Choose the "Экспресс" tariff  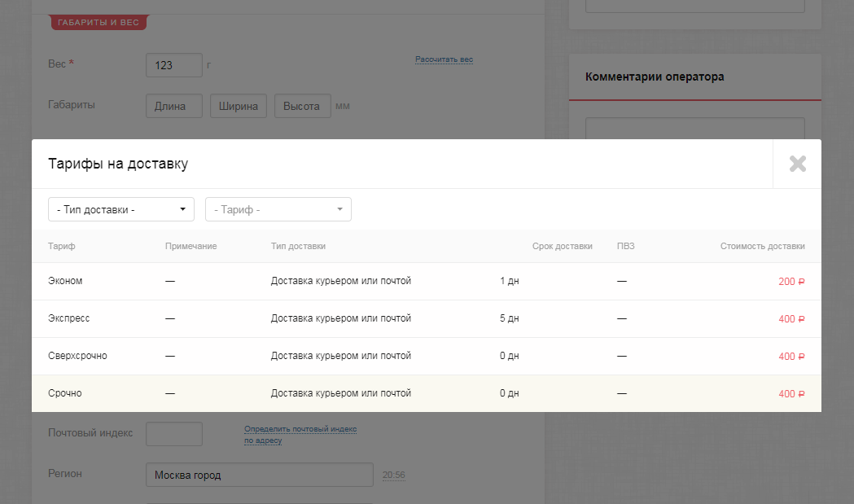pos(427,318)
